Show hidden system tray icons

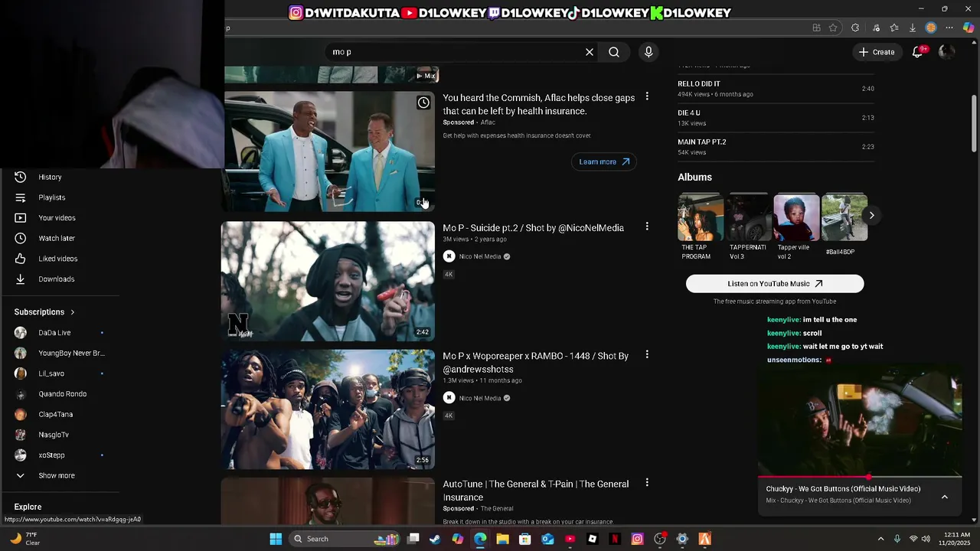[x=880, y=539]
